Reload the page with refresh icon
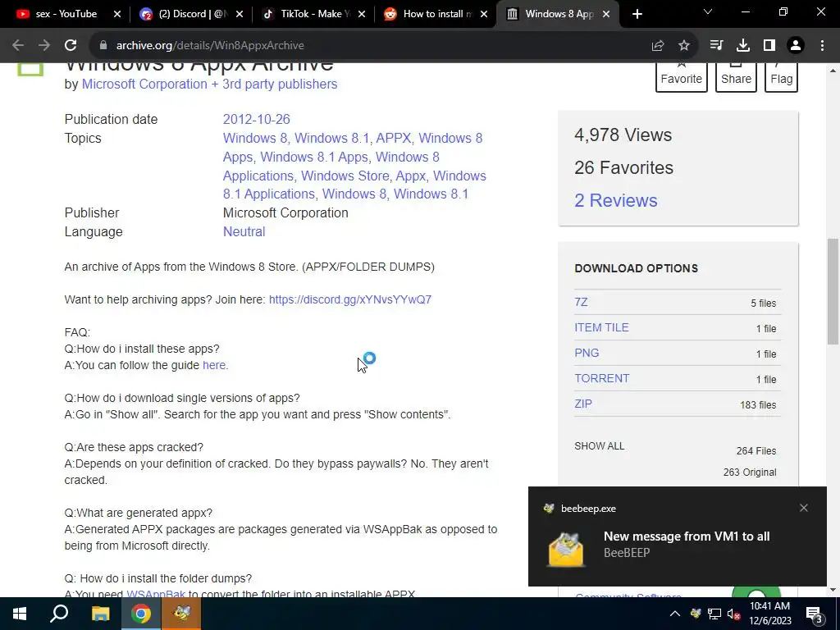 [71, 46]
